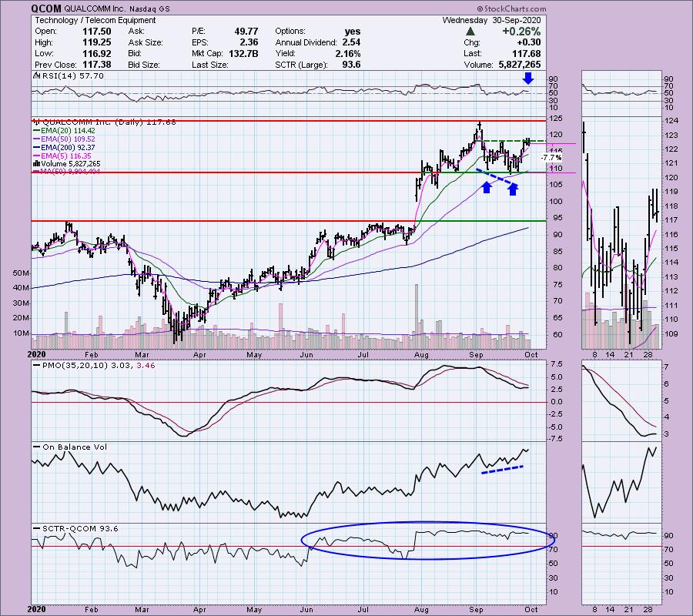Click the 125 price axis label

coord(556,119)
